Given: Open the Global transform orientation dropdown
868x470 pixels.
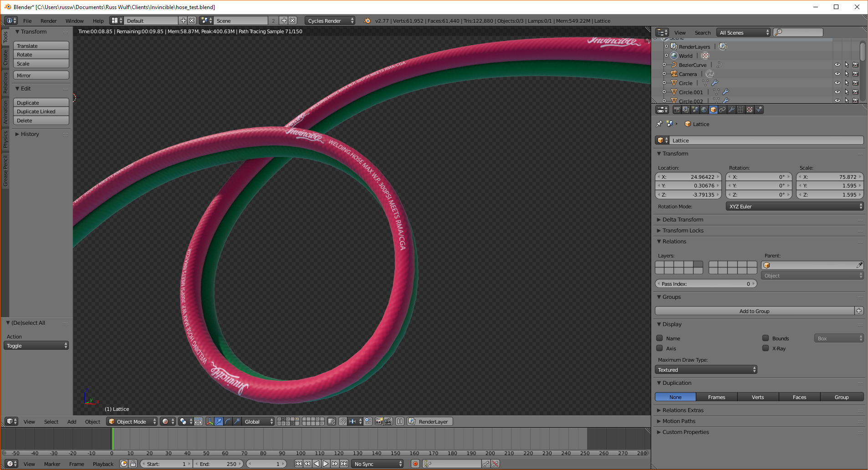Looking at the screenshot, I should pyautogui.click(x=258, y=422).
